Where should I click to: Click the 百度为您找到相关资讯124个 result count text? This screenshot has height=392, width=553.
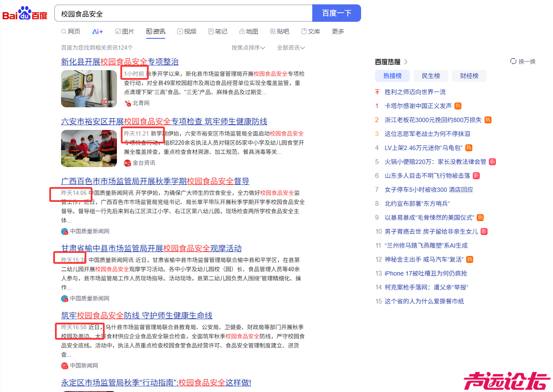point(97,48)
